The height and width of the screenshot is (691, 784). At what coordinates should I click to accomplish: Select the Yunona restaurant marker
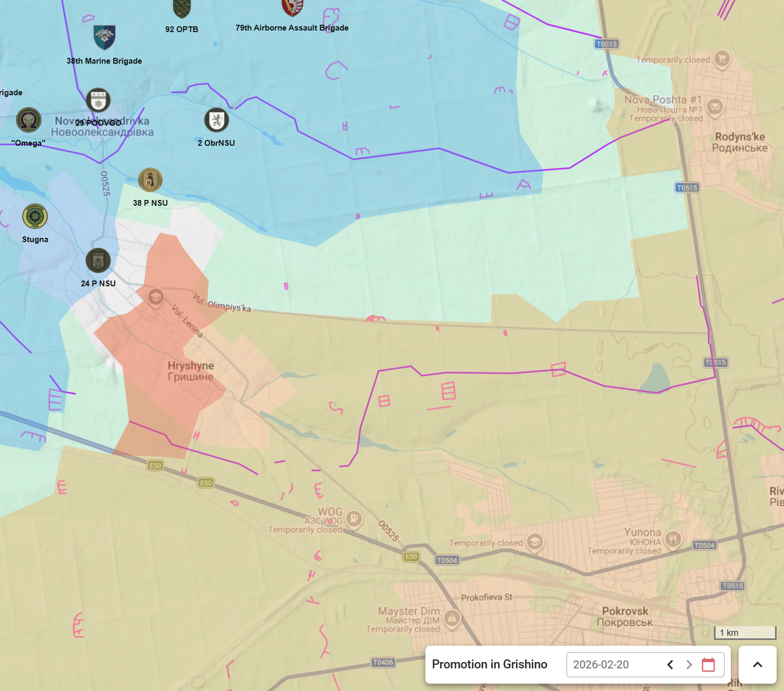click(673, 539)
